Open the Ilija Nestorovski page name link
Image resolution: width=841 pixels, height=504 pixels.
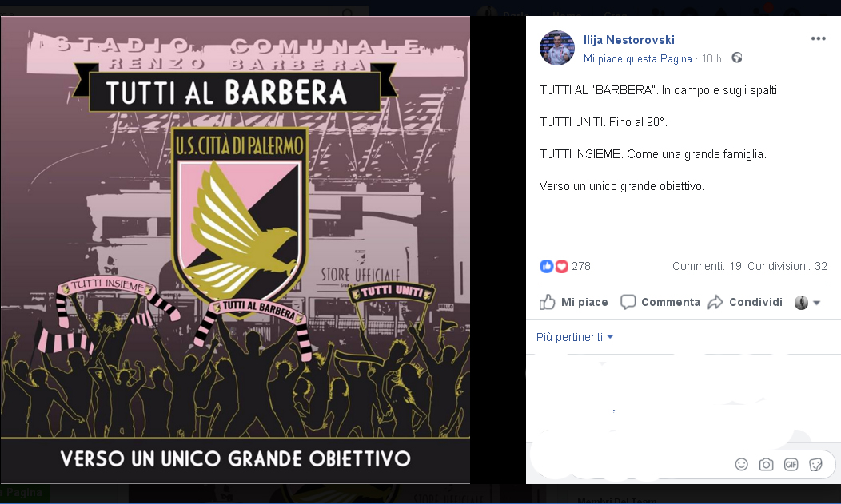pyautogui.click(x=628, y=40)
